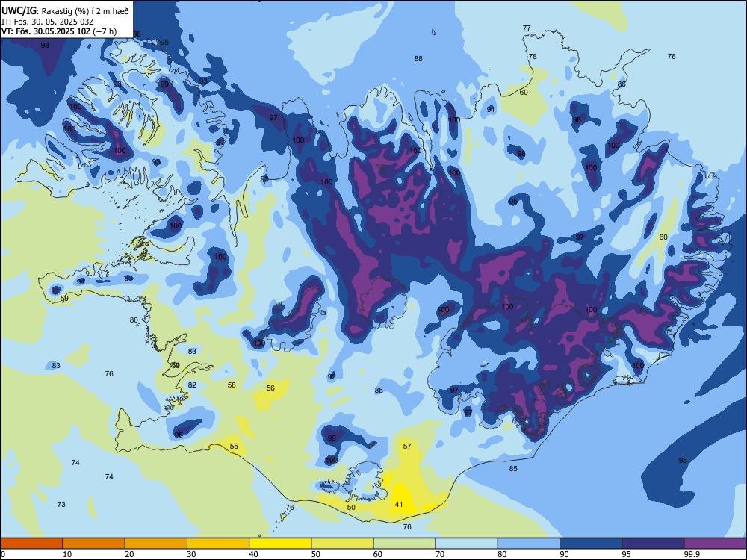Click the humidity value 77 on map

527,28
